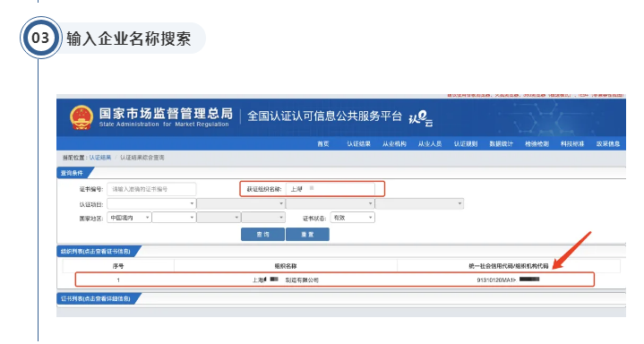
Task: Open the 中国境内 region dropdown
Action: [129, 218]
